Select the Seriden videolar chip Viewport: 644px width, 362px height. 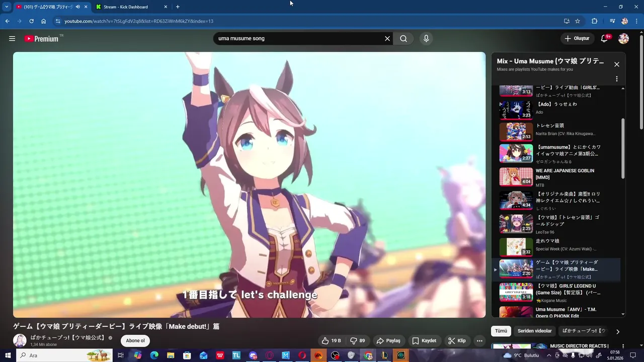(535, 331)
